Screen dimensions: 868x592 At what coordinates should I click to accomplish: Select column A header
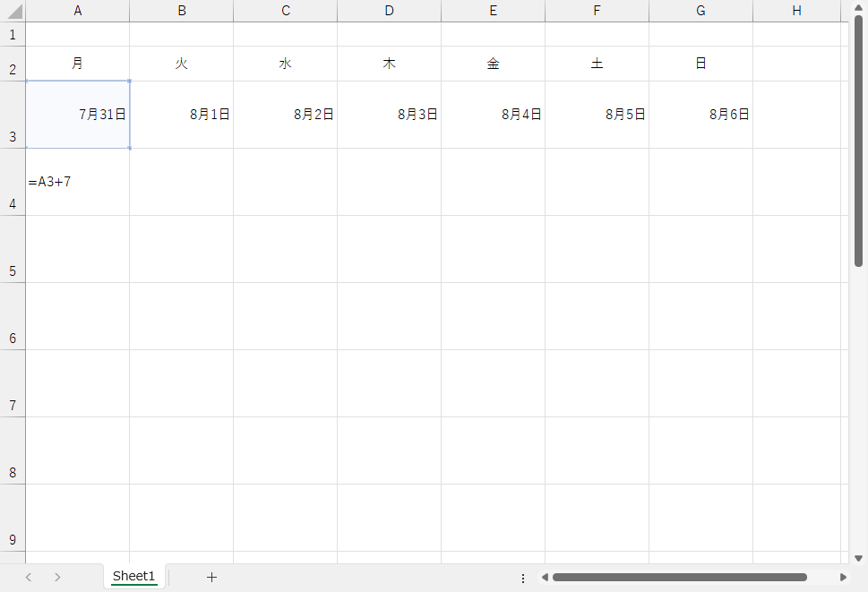78,11
